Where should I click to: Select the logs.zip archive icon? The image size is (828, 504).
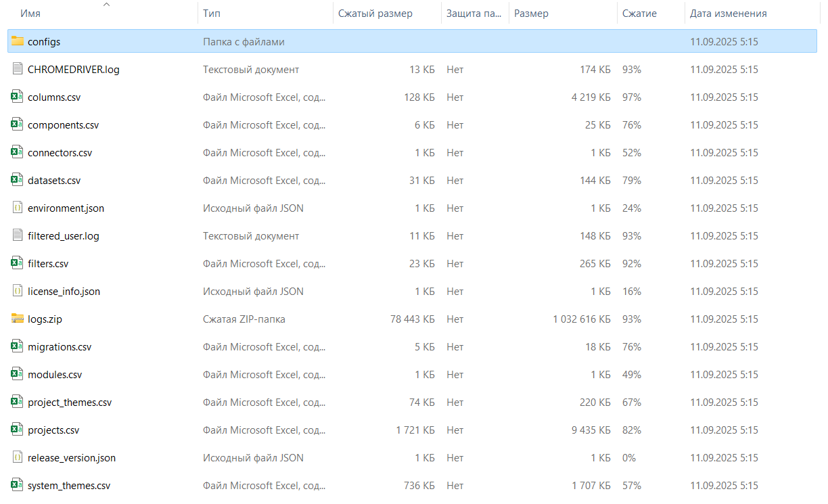18,319
